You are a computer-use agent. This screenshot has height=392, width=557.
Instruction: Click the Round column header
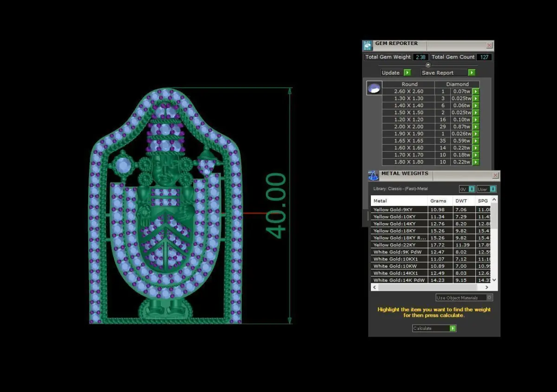[x=409, y=84]
